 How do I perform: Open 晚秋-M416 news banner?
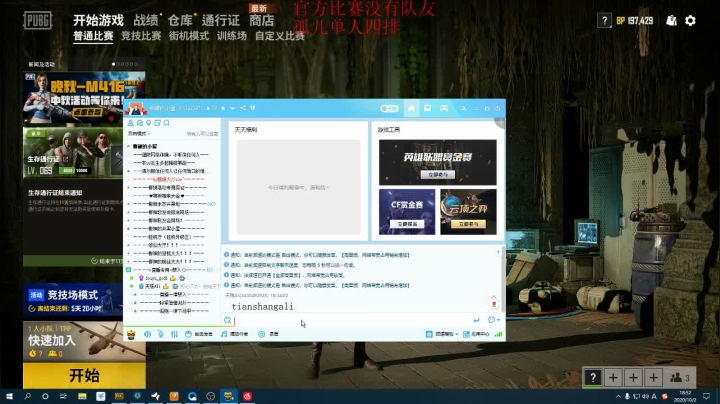point(84,98)
